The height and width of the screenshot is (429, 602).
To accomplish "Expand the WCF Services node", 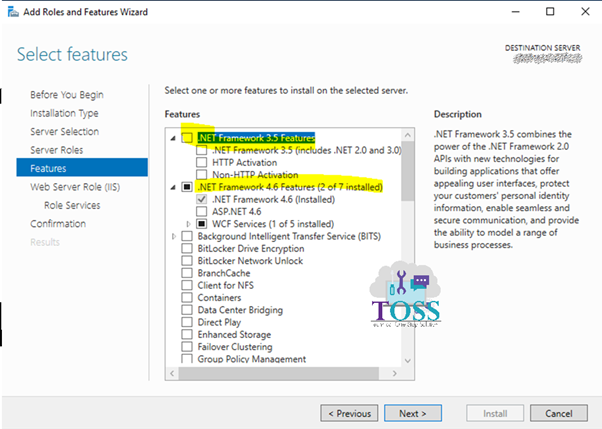I will pyautogui.click(x=189, y=224).
